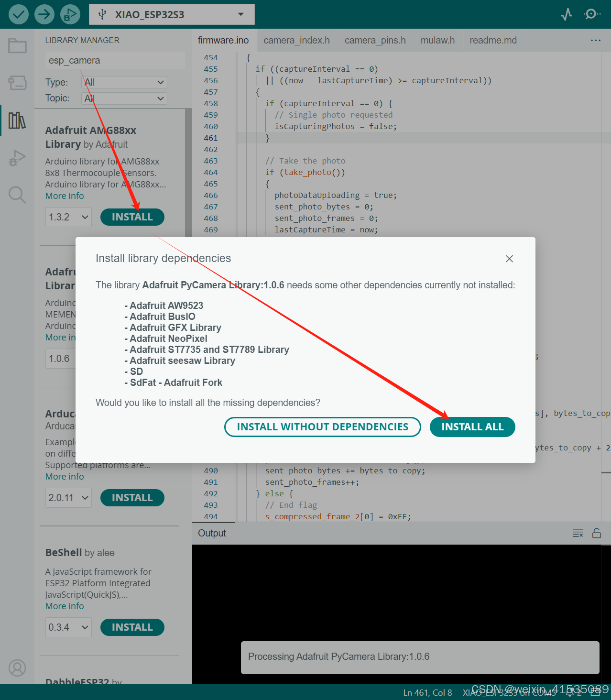Install the BeShell library
Image resolution: width=611 pixels, height=700 pixels.
pos(132,627)
